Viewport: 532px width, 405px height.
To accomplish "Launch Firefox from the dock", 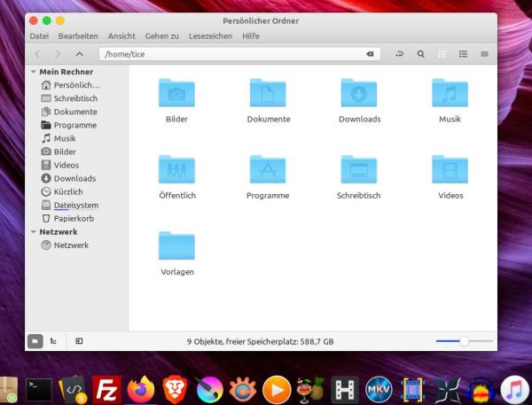I will (x=141, y=389).
